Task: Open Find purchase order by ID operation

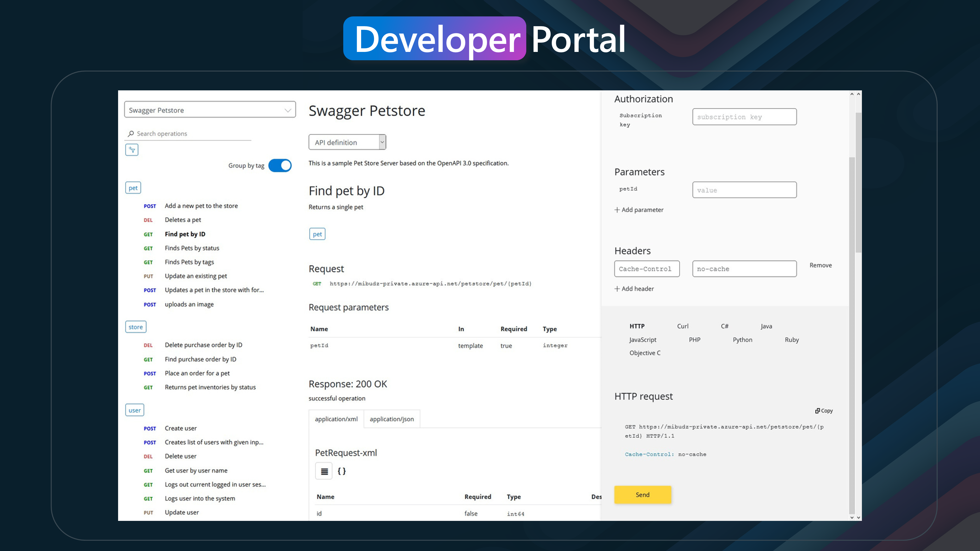Action: click(200, 359)
